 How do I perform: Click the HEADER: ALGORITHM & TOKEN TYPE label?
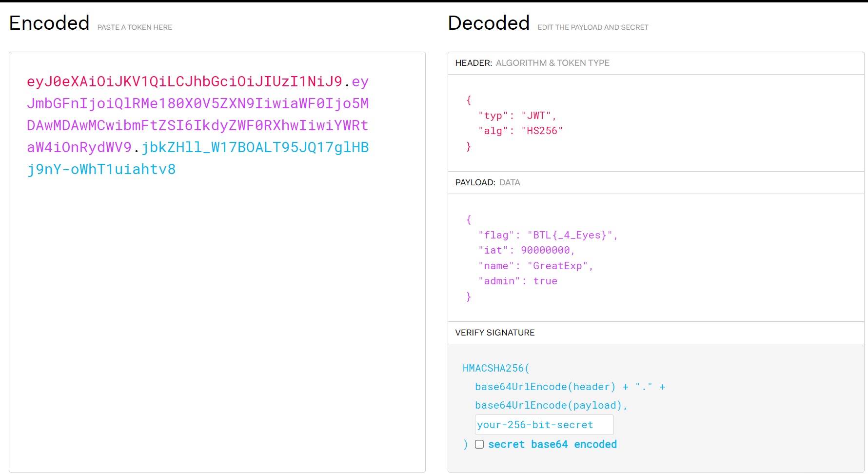[x=533, y=63]
